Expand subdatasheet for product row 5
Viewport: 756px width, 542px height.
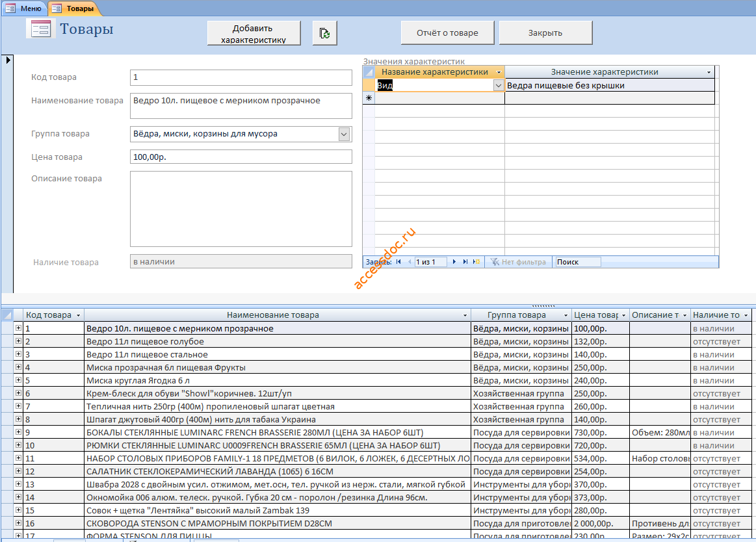point(18,380)
